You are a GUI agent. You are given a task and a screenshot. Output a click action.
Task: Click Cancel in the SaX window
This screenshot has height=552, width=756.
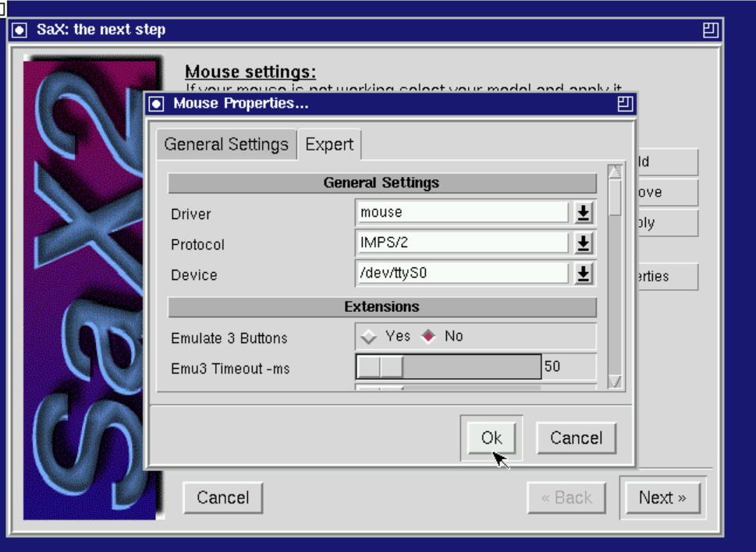coord(223,497)
